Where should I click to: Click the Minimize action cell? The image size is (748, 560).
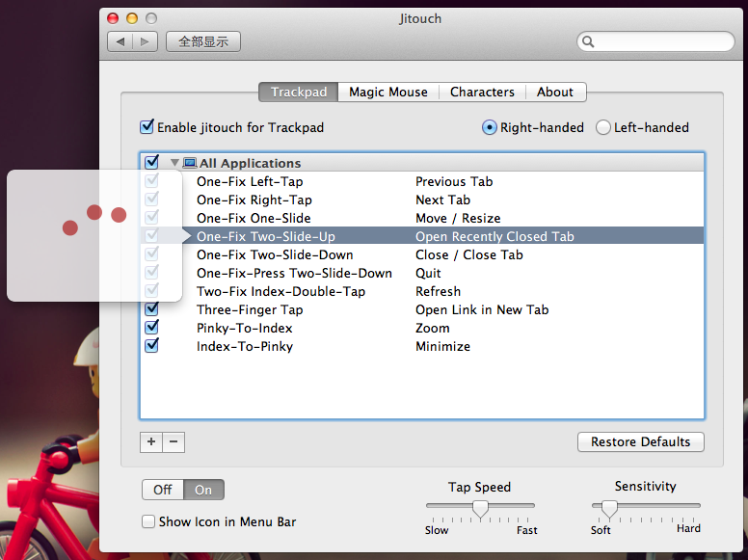442,346
